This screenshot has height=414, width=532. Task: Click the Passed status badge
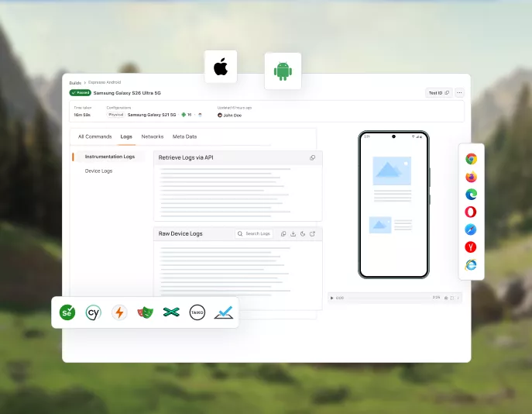pyautogui.click(x=81, y=93)
